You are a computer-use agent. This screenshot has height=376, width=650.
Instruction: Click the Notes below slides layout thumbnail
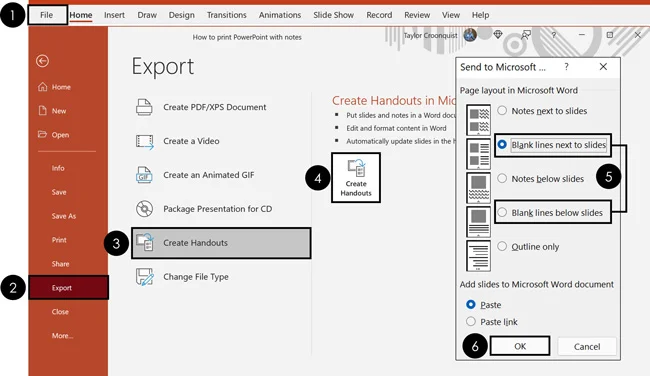coord(478,188)
